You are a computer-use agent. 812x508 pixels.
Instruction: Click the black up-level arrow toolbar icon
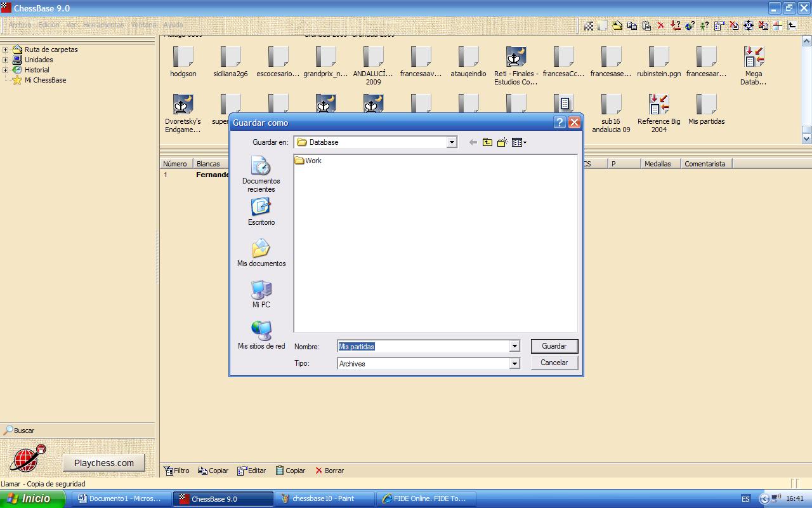click(x=792, y=25)
